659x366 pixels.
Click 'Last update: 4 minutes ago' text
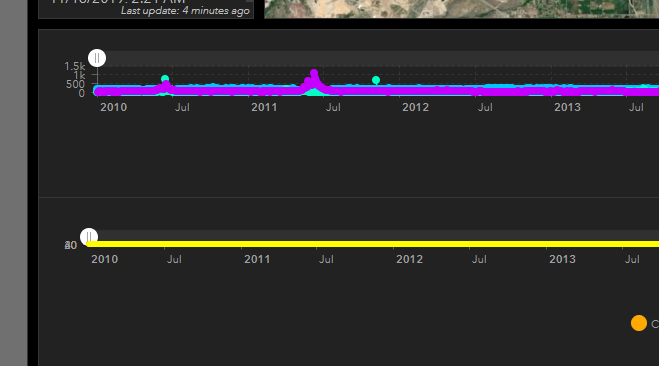(x=185, y=11)
